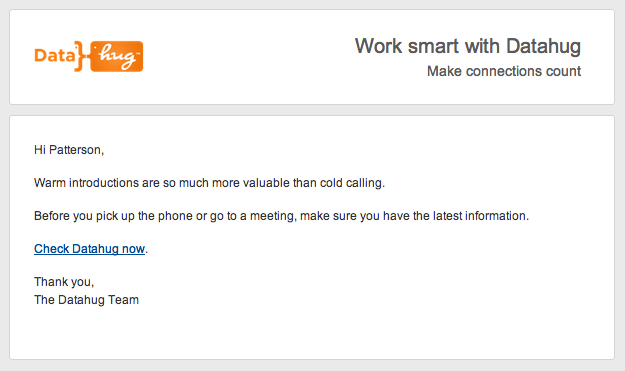This screenshot has height=371, width=625.
Task: Click the 'Hi Patterson,' greeting line
Action: pyautogui.click(x=69, y=150)
